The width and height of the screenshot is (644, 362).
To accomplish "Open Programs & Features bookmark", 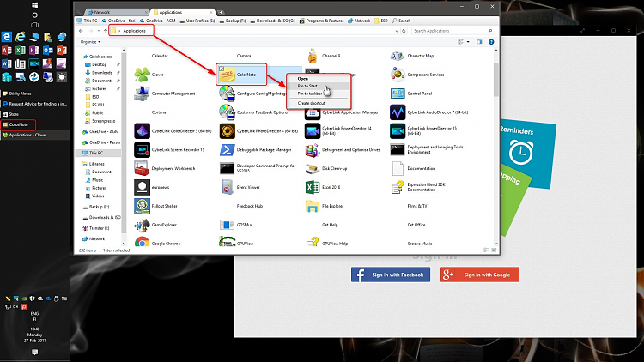I will point(322,21).
